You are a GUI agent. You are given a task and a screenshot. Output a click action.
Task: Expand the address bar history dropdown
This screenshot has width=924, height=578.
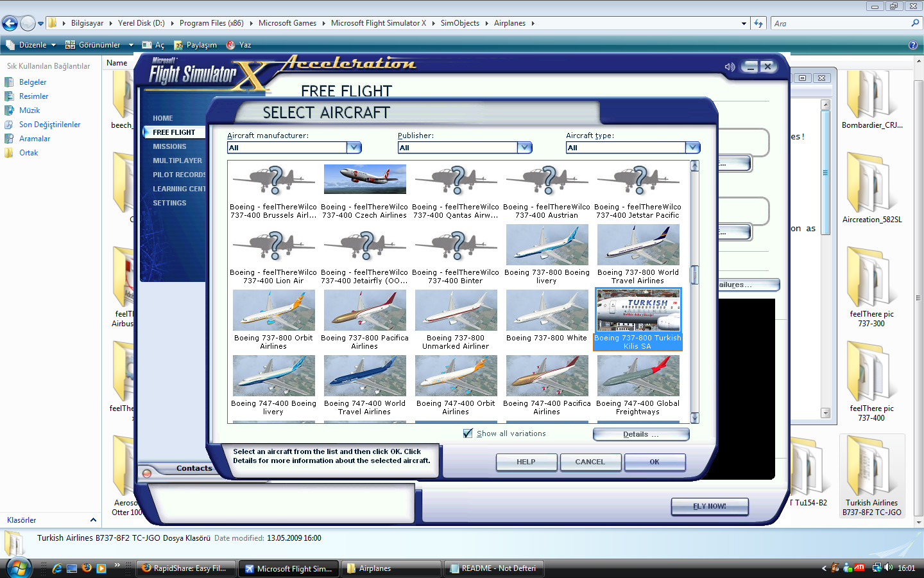(x=744, y=24)
